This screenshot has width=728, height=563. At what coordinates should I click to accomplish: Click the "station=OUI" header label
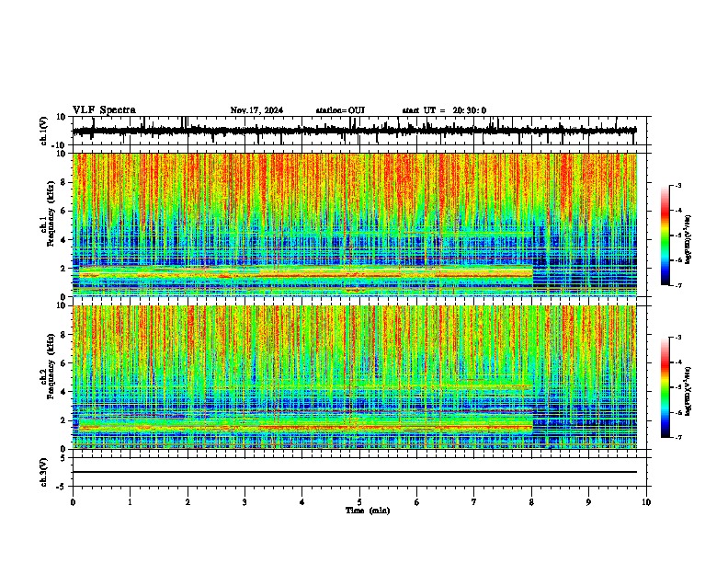[x=340, y=110]
